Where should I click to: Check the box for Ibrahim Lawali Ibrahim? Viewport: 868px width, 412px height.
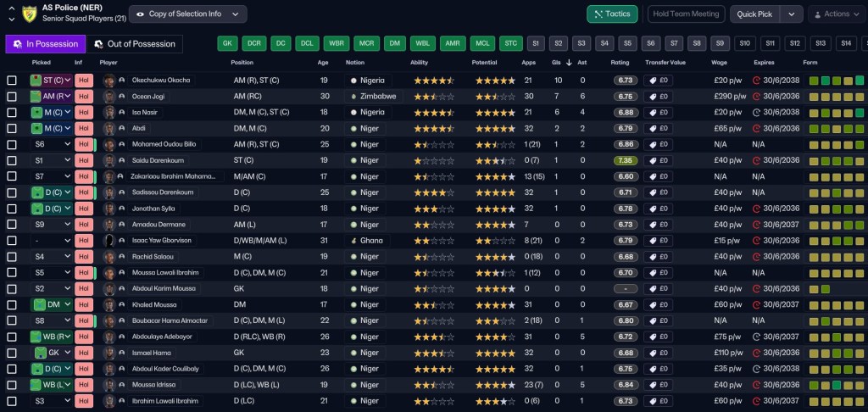(12, 401)
